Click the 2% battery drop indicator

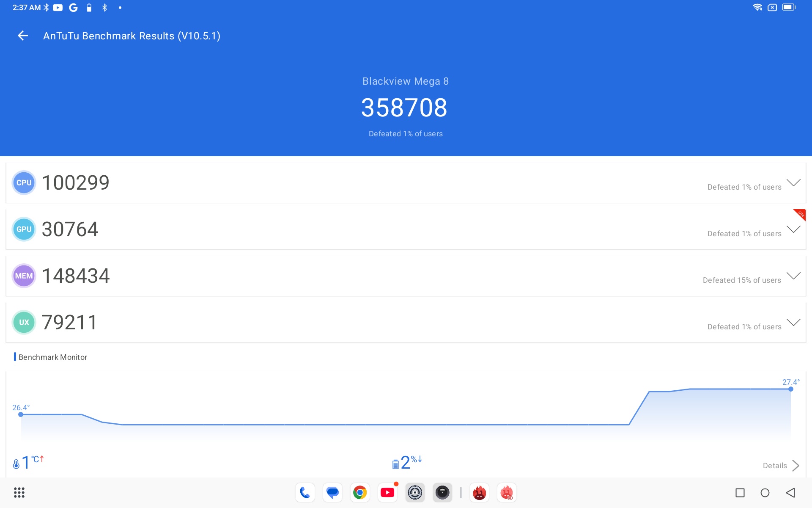tap(407, 462)
